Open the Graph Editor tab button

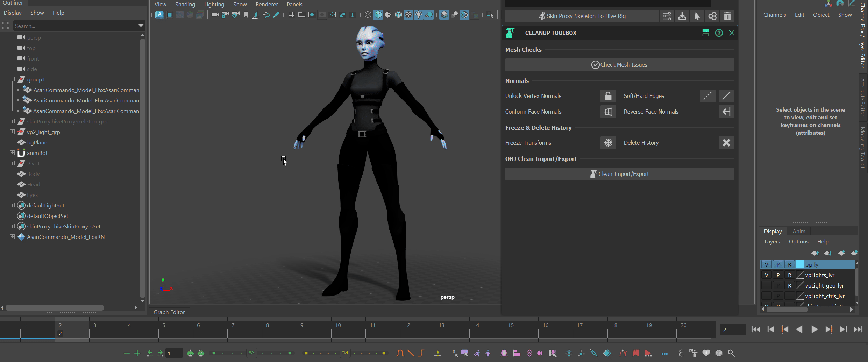[x=169, y=312]
